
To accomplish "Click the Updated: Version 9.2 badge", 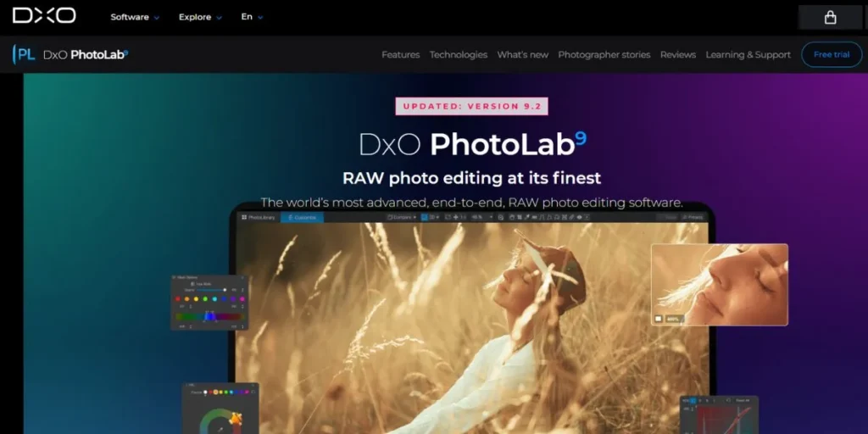I will click(x=471, y=106).
